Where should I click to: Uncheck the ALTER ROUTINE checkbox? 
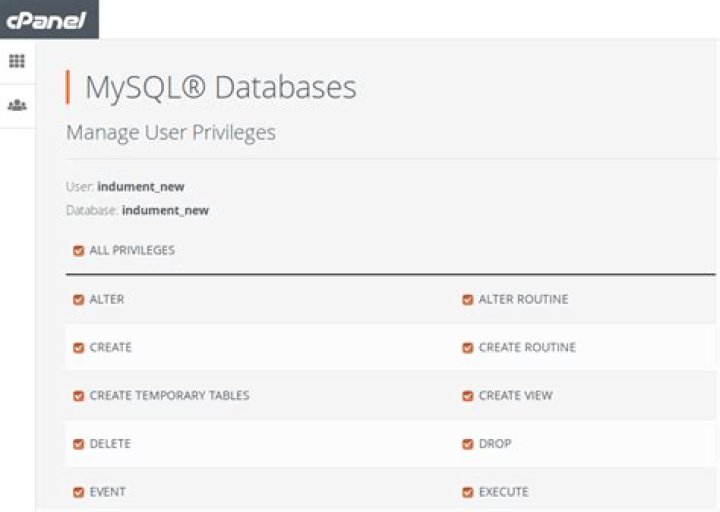467,300
